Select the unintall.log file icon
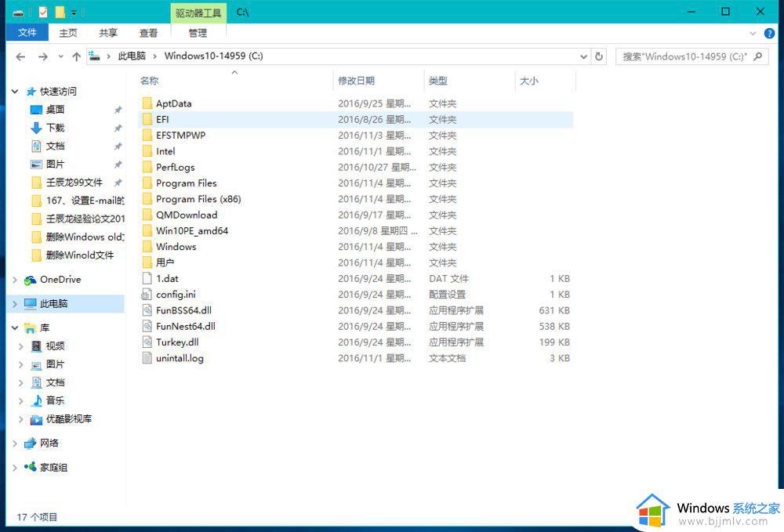The width and height of the screenshot is (784, 532). click(147, 358)
